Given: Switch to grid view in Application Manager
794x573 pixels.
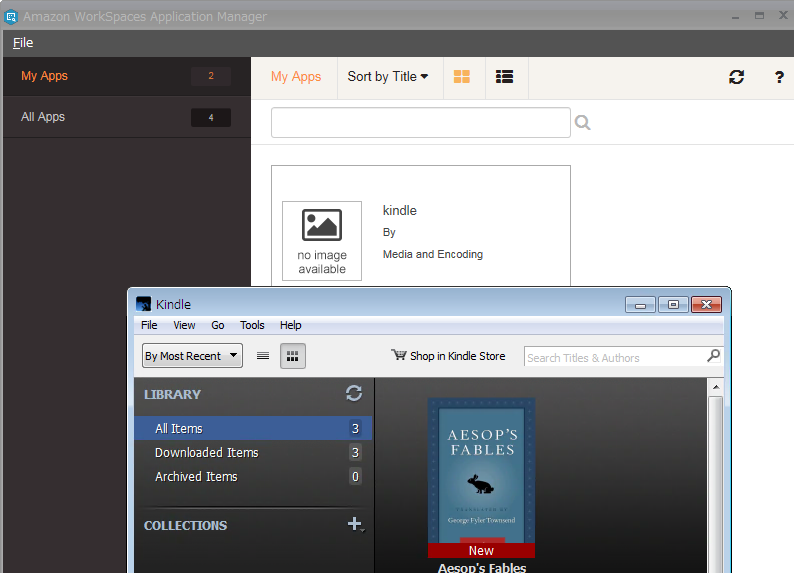Looking at the screenshot, I should (x=461, y=76).
